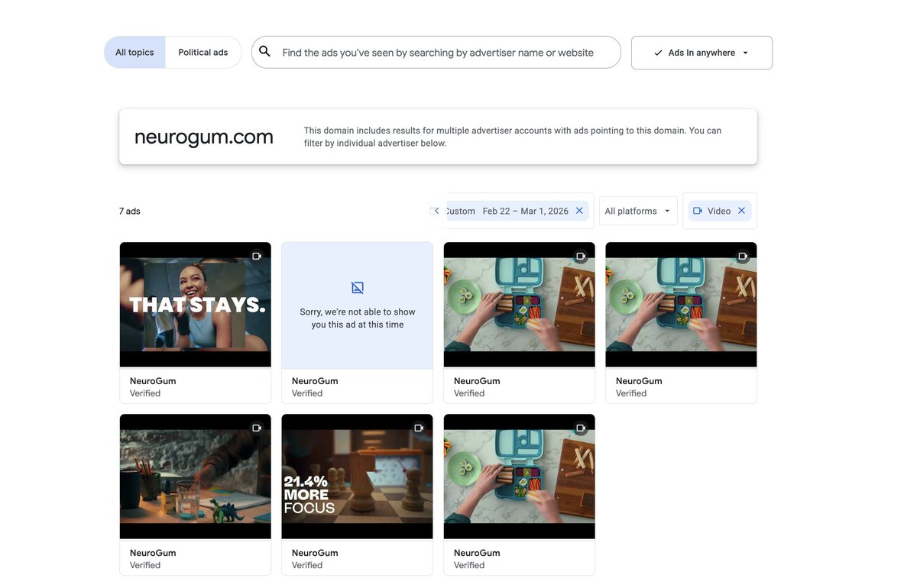Click Verified under the desk dinosaur ad
917x588 pixels.
click(x=145, y=565)
